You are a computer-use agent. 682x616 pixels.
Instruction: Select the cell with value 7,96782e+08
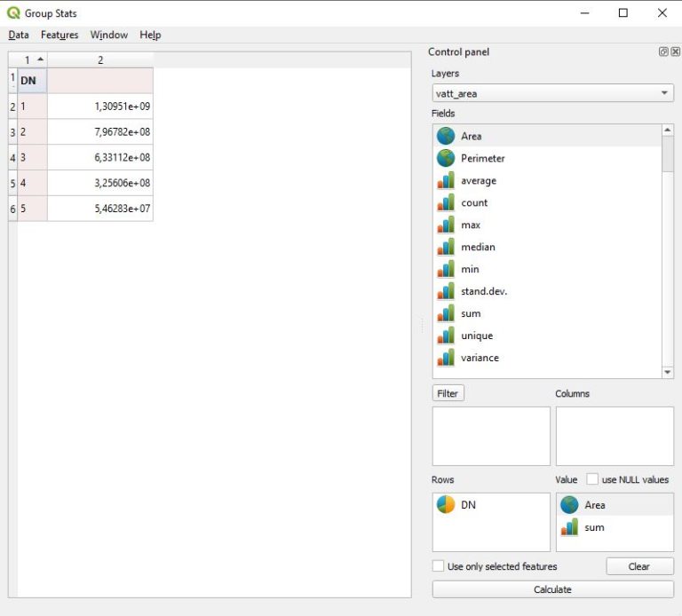pyautogui.click(x=100, y=132)
